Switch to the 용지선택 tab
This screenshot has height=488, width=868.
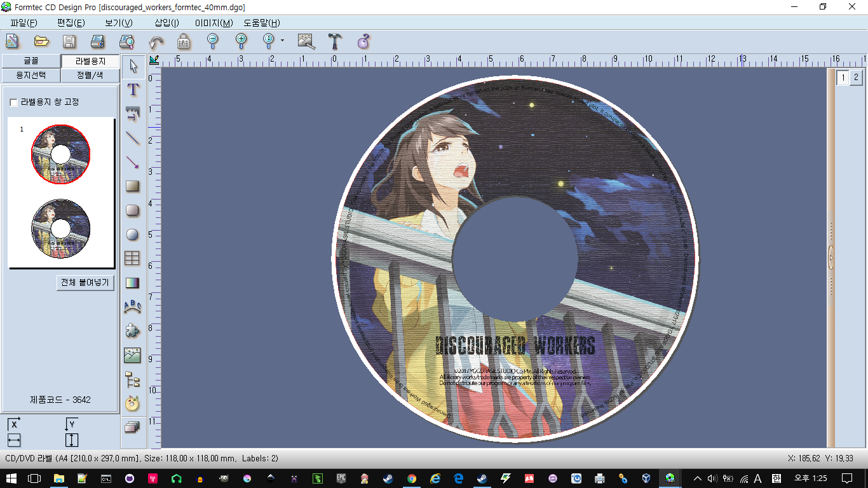point(31,75)
